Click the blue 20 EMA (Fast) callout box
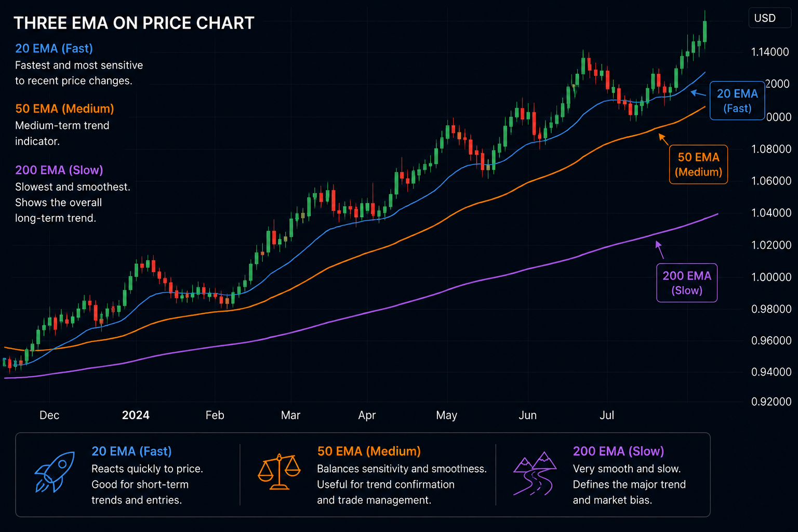The width and height of the screenshot is (798, 532). point(737,101)
